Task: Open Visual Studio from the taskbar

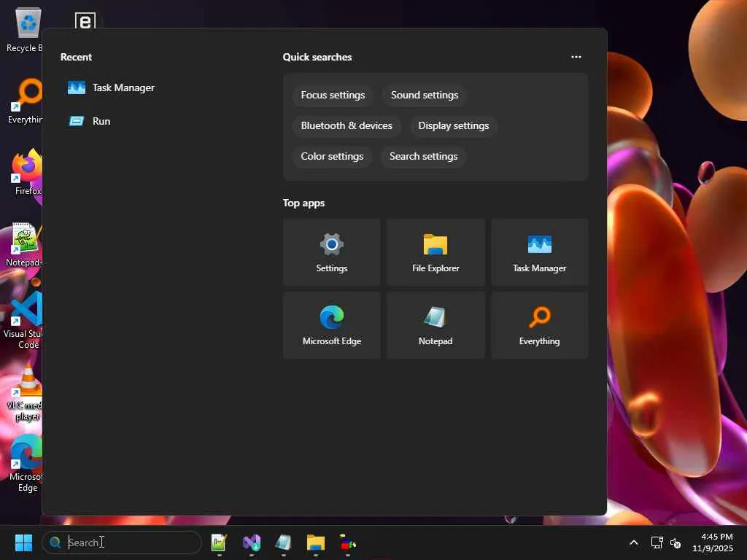Action: (252, 542)
